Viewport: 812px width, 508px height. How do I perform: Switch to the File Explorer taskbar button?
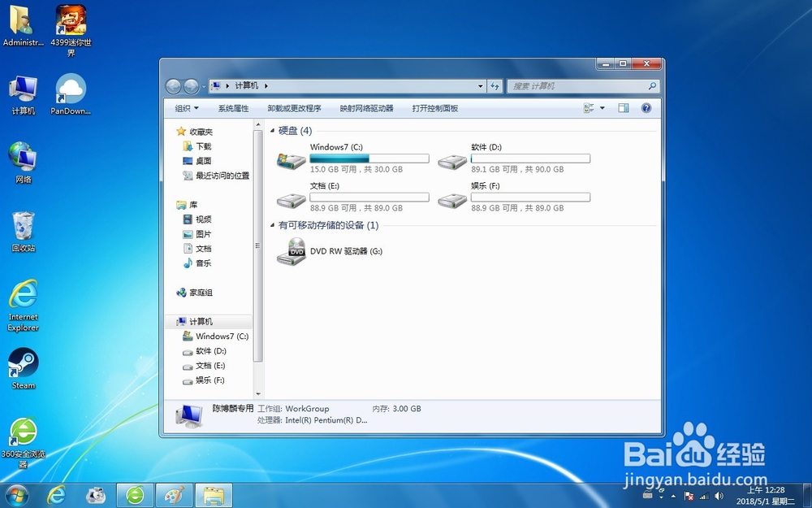click(214, 496)
